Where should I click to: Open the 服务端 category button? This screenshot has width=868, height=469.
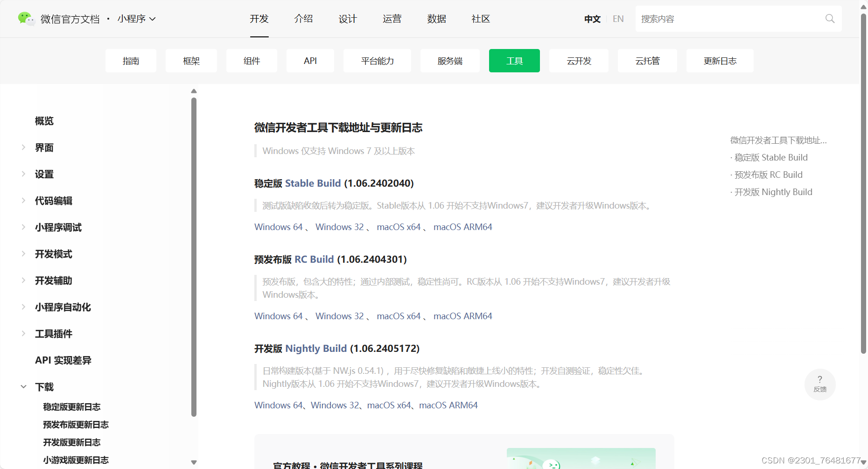[x=450, y=61]
